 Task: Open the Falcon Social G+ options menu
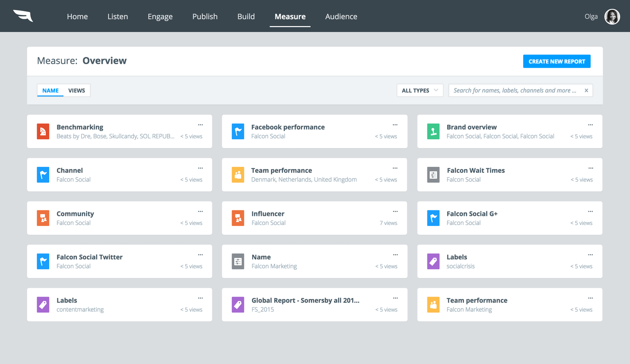pos(591,211)
